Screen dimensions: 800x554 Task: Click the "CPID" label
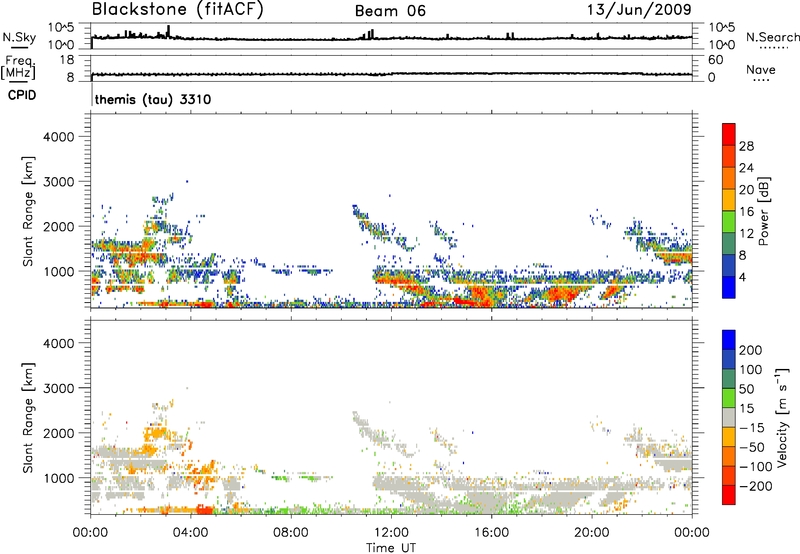click(22, 95)
